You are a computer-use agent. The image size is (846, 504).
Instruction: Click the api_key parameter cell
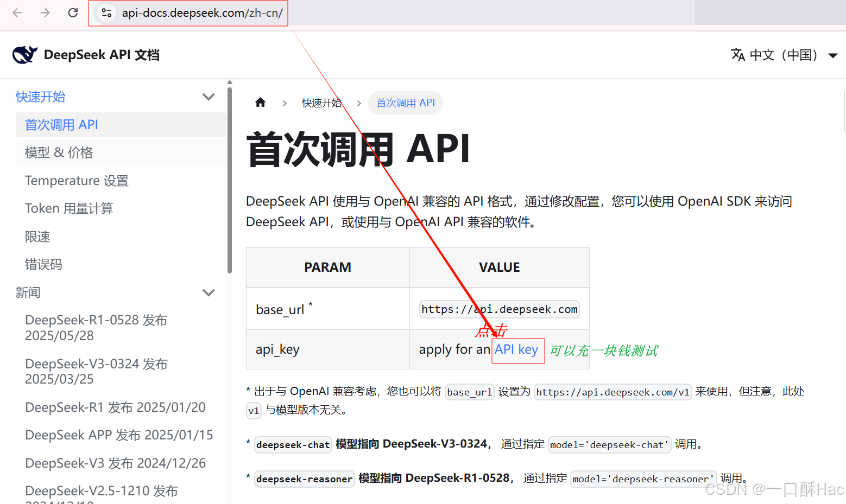[x=328, y=350]
